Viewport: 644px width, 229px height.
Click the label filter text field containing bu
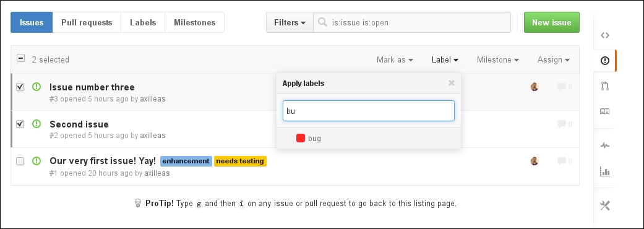pyautogui.click(x=369, y=111)
